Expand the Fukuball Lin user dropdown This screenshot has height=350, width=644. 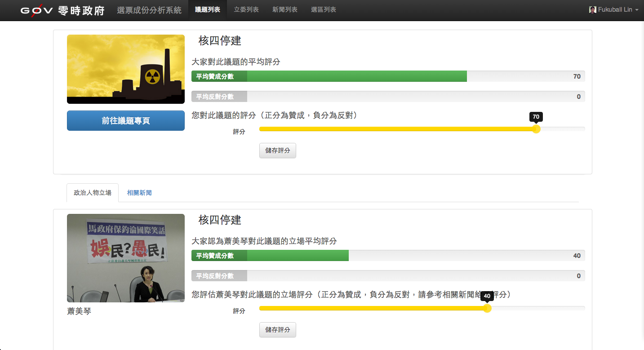pos(614,10)
